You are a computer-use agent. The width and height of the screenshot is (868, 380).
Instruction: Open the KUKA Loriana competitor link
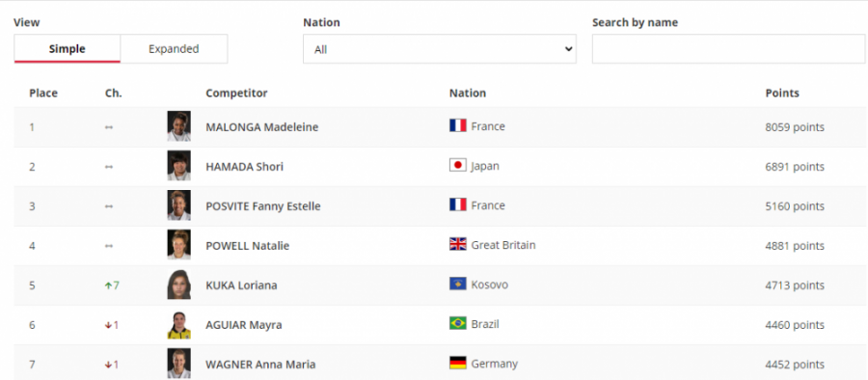click(241, 285)
